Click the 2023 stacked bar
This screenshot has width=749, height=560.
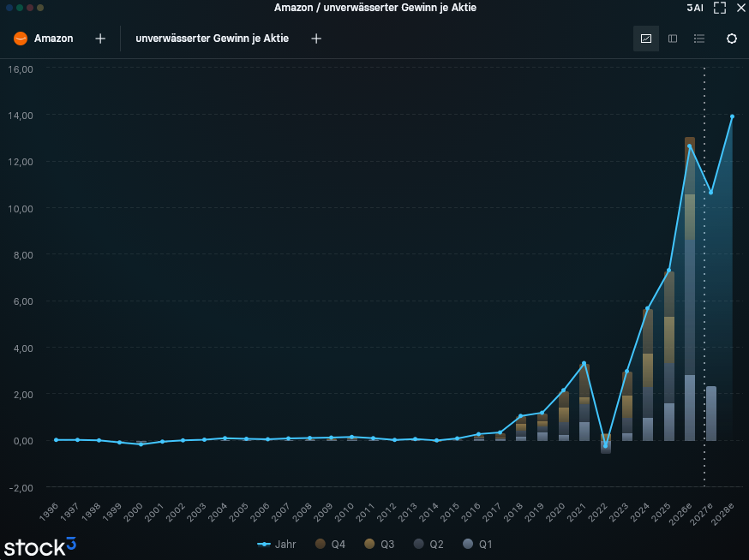[626, 406]
